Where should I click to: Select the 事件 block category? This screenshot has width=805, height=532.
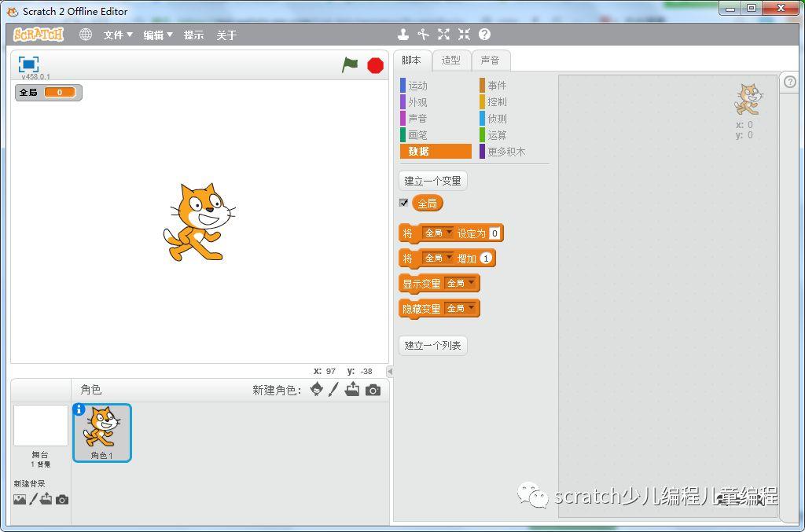click(514, 86)
